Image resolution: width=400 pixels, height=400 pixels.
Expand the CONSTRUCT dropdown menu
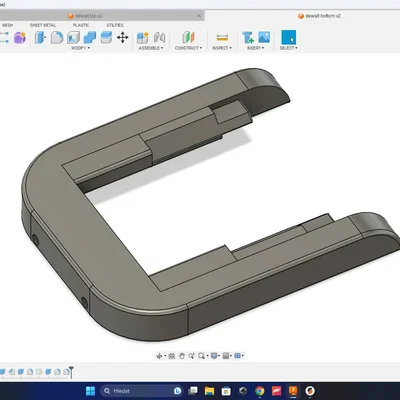point(188,48)
